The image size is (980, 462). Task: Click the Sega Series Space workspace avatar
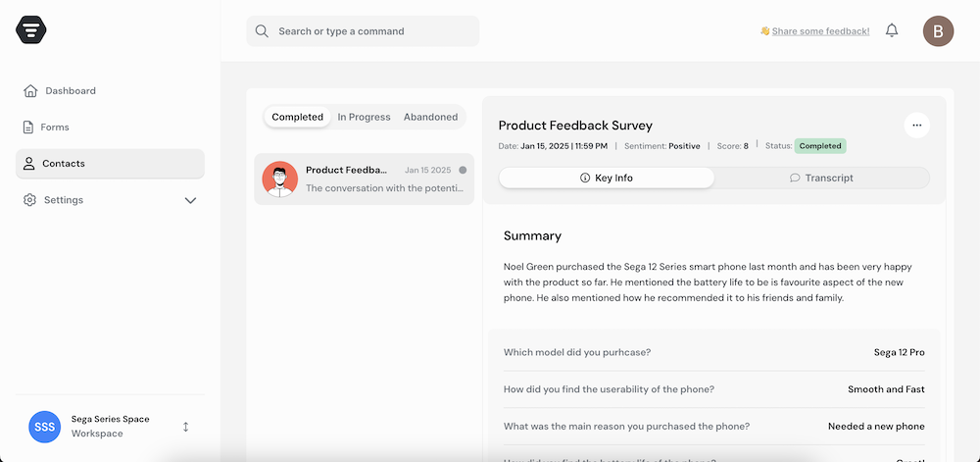pos(45,427)
